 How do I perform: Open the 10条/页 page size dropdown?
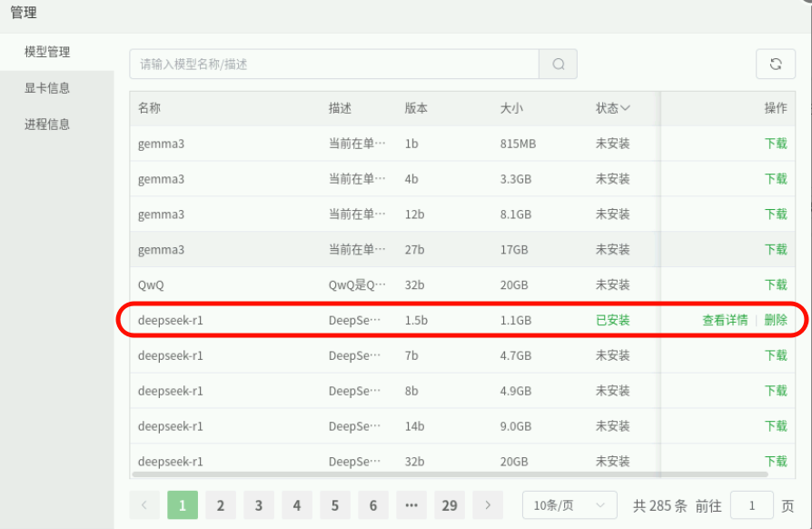click(x=569, y=505)
